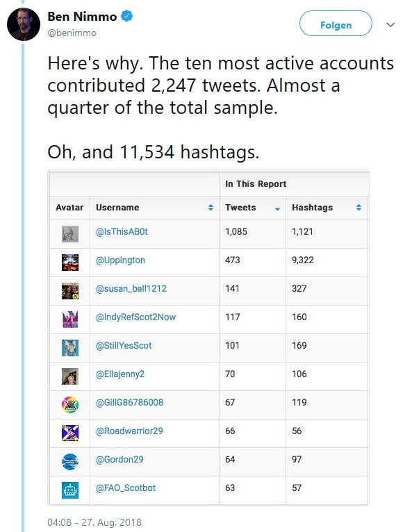
Task: Open the @FAO_Scotbot username link
Action: [126, 488]
